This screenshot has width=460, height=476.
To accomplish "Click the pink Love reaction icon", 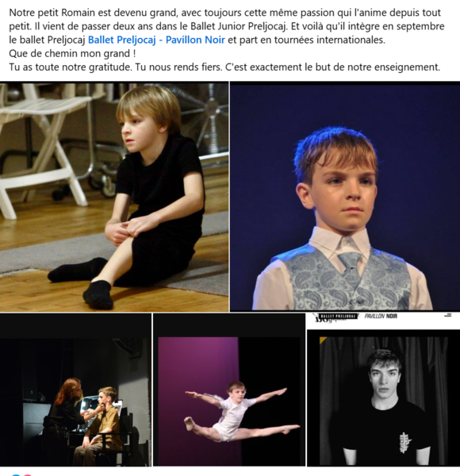I will [x=27, y=474].
